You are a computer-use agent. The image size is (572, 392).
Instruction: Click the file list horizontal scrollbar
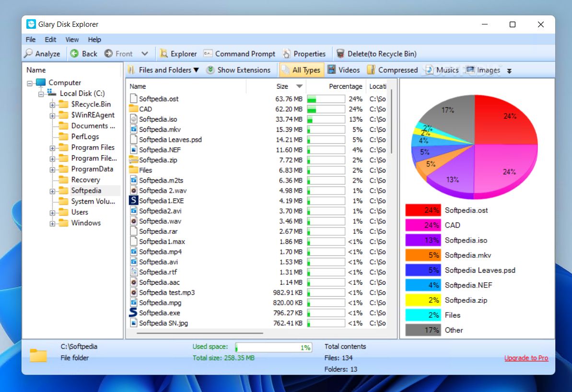pos(199,333)
